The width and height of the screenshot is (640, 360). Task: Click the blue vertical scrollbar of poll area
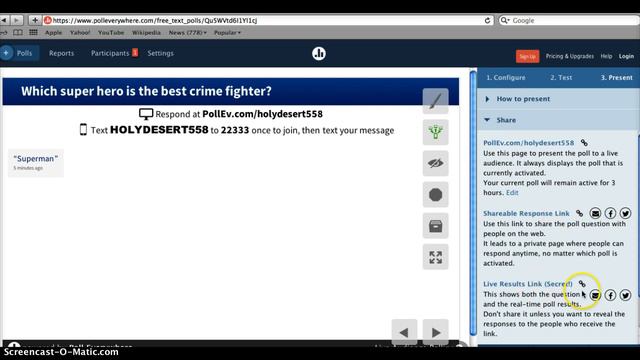coord(473,204)
